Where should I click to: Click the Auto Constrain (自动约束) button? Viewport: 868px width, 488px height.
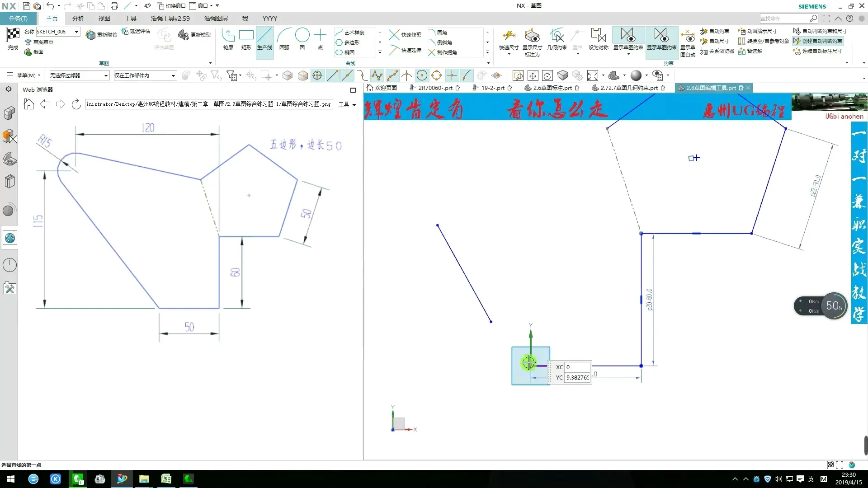715,31
